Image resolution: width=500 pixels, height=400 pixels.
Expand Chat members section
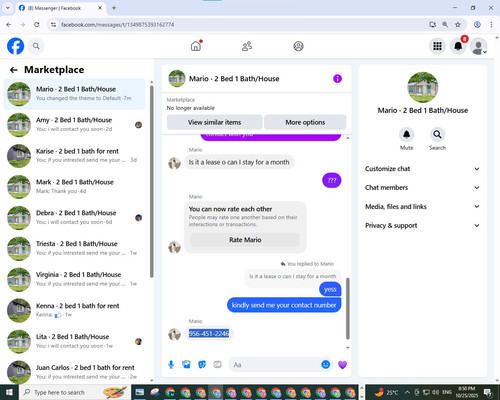[422, 187]
